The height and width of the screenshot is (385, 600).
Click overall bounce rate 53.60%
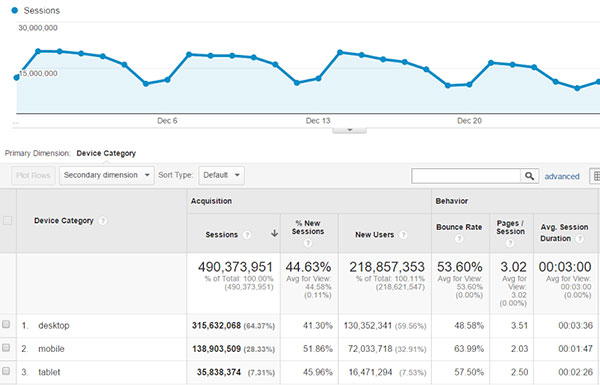(460, 267)
